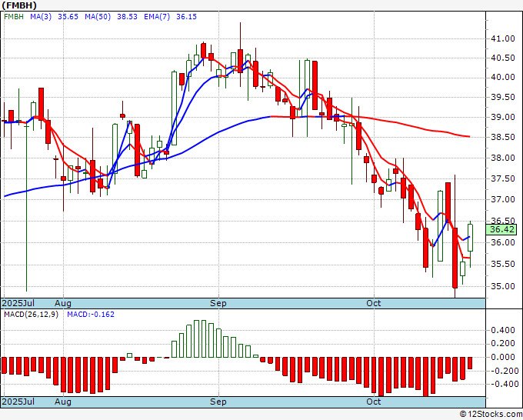Click Sep on the MACD axis
Image resolution: width=523 pixels, height=420 pixels.
[218, 402]
